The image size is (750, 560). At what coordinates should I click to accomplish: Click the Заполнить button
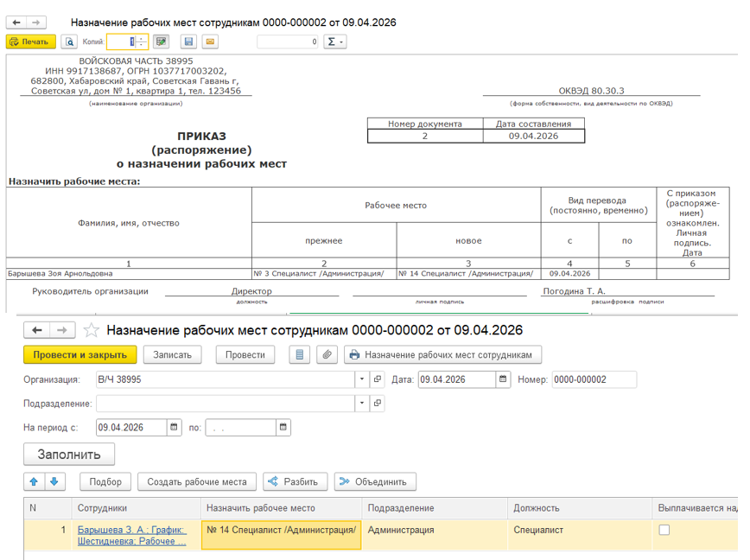pos(69,455)
